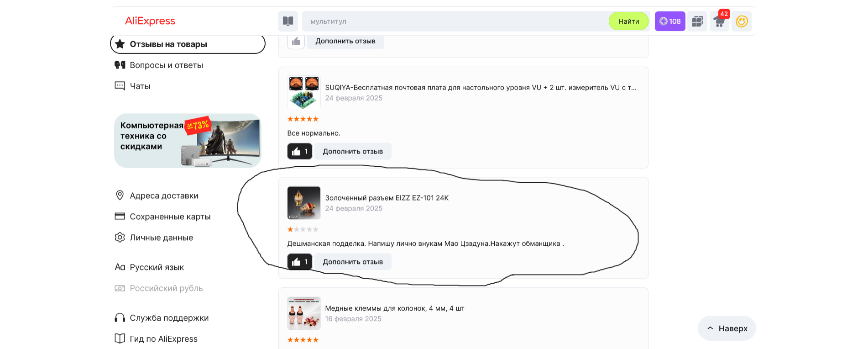This screenshot has width=868, height=349.
Task: Toggle like on the SUQIYA review
Action: tap(300, 151)
